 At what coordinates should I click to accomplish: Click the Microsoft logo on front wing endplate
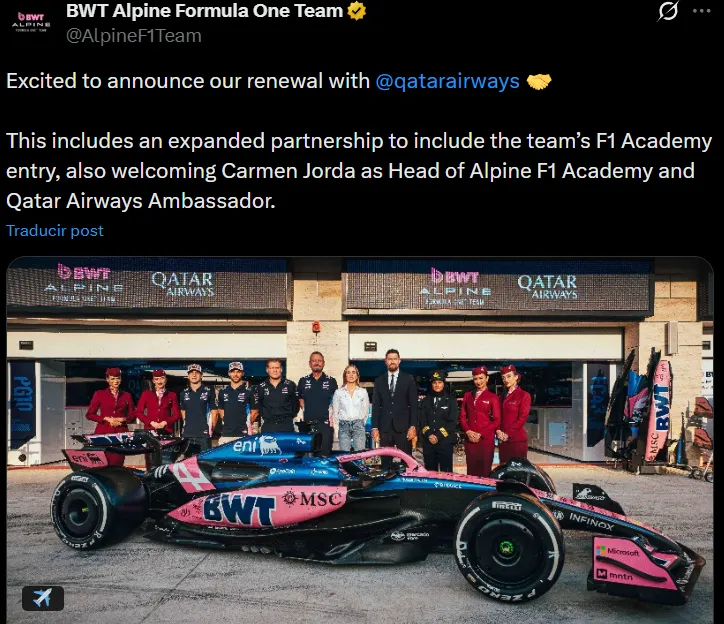[617, 551]
